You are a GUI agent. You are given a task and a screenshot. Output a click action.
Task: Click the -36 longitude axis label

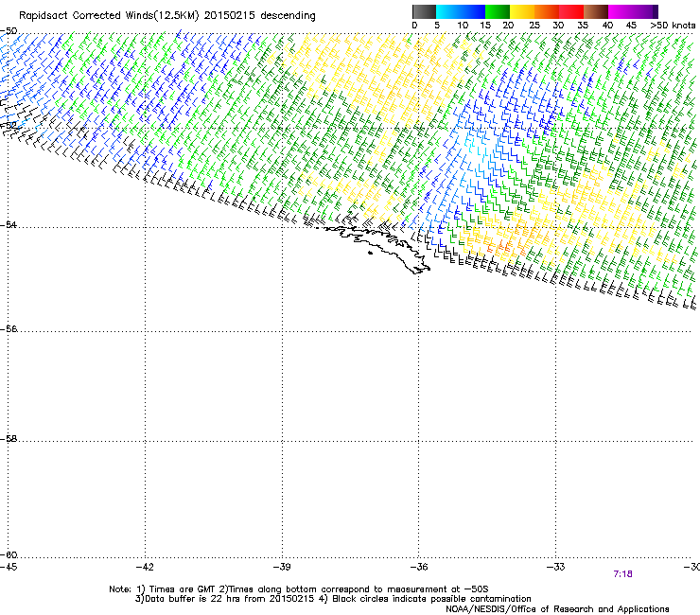419,567
